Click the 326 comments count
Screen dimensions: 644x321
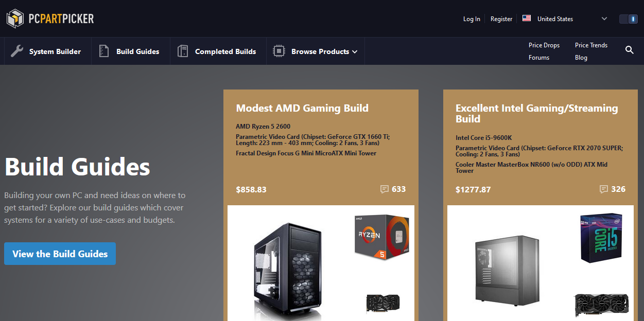point(618,189)
